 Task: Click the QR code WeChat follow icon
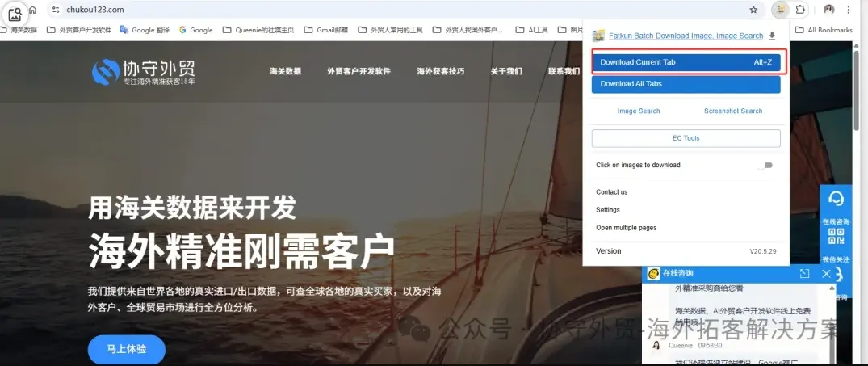837,237
